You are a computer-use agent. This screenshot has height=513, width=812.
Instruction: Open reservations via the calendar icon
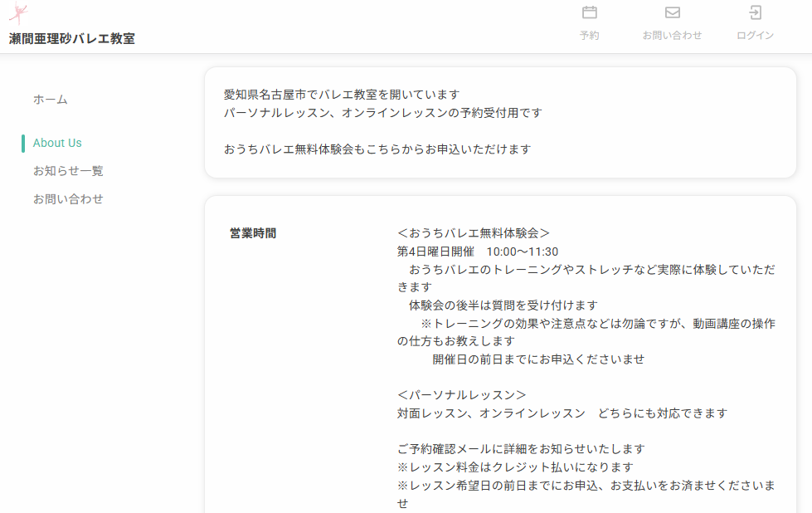click(590, 12)
